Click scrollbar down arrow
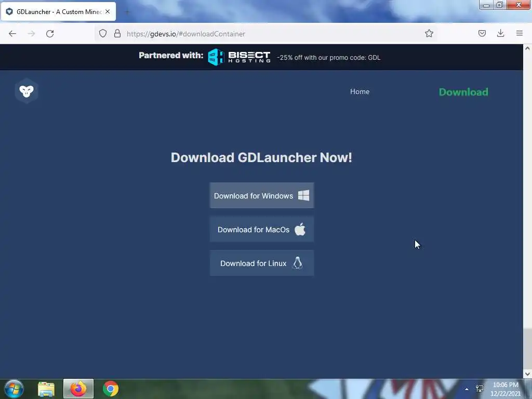Viewport: 532px width, 399px height. coord(527,374)
